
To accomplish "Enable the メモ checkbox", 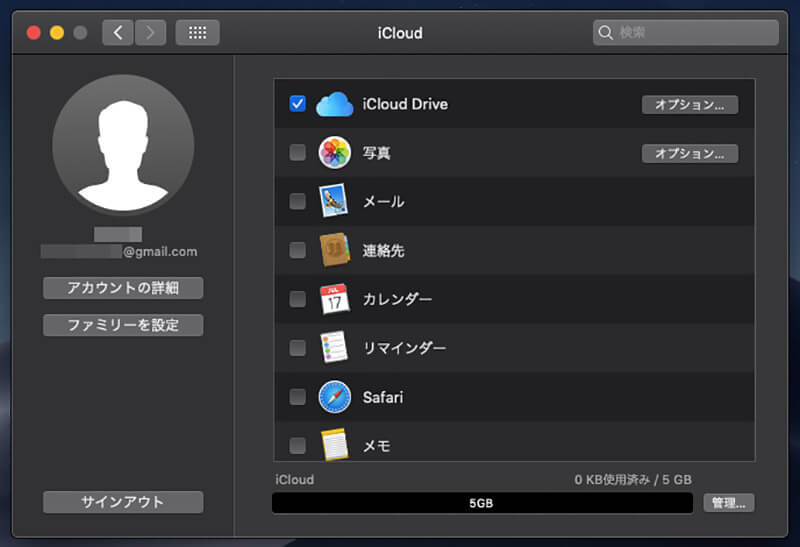I will click(x=297, y=445).
